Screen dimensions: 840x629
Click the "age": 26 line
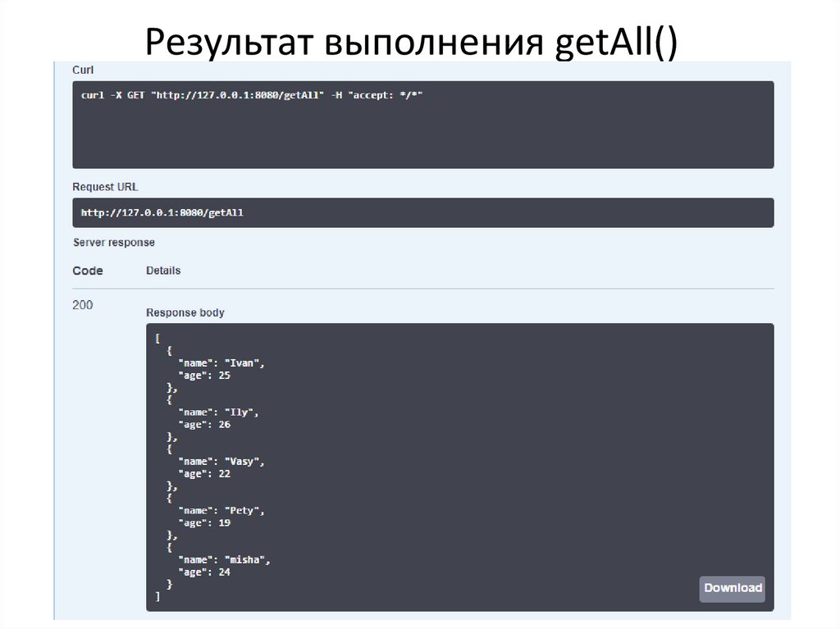click(x=204, y=425)
